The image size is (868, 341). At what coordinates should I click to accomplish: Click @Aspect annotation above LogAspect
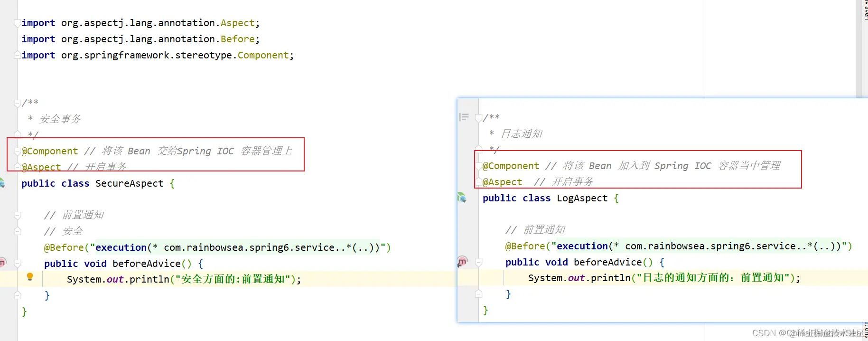click(503, 182)
